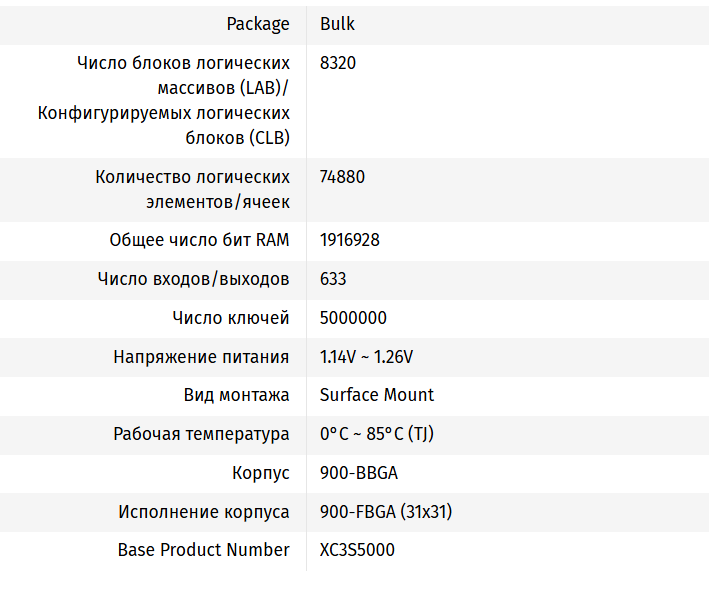Click the "Общее число бит RAM" label
Viewport: 709px width, 591px height.
click(200, 240)
